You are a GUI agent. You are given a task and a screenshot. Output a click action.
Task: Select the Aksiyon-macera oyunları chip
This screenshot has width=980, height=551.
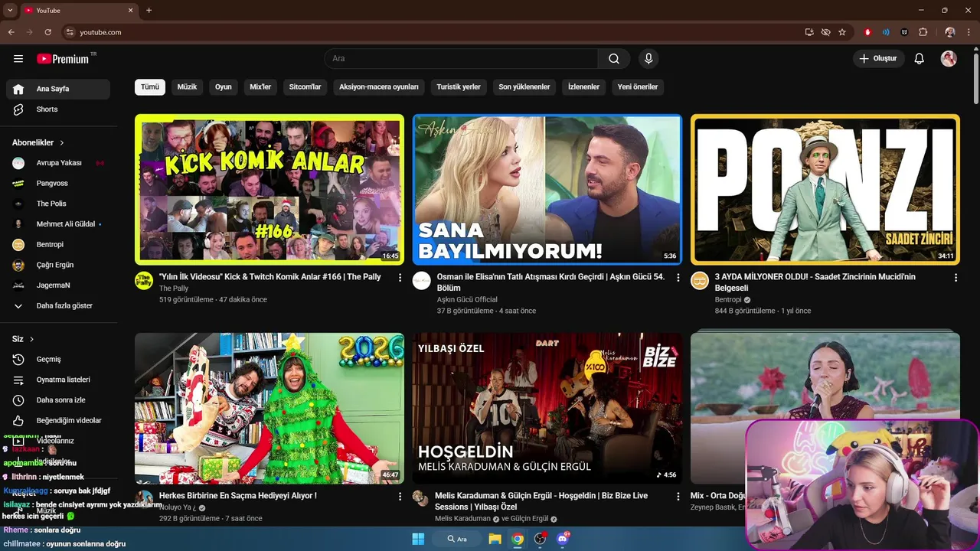pos(379,87)
